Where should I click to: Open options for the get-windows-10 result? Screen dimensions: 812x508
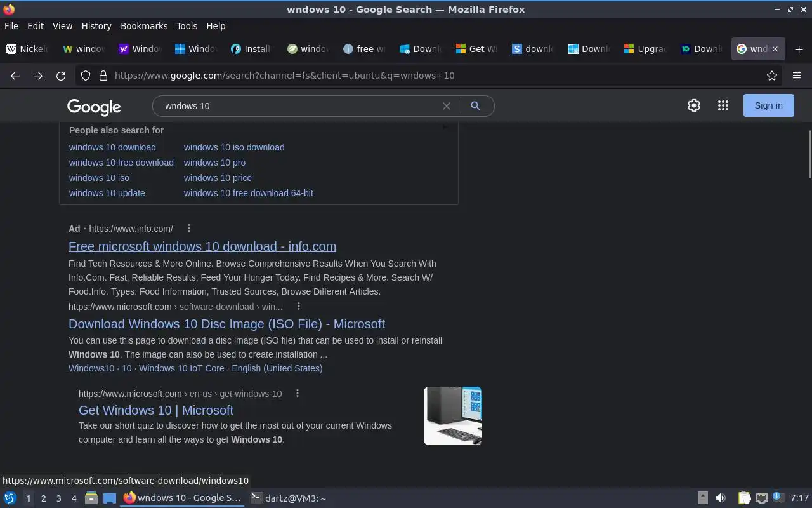click(x=298, y=393)
